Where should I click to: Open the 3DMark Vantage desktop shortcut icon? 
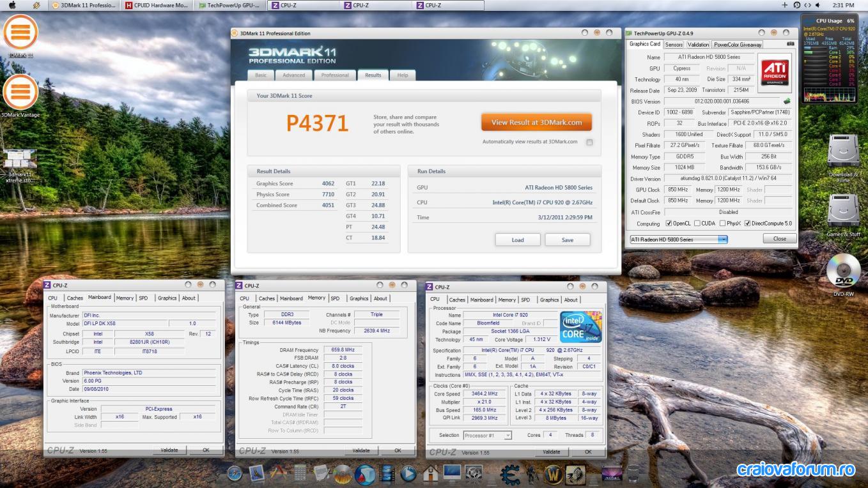tap(20, 92)
